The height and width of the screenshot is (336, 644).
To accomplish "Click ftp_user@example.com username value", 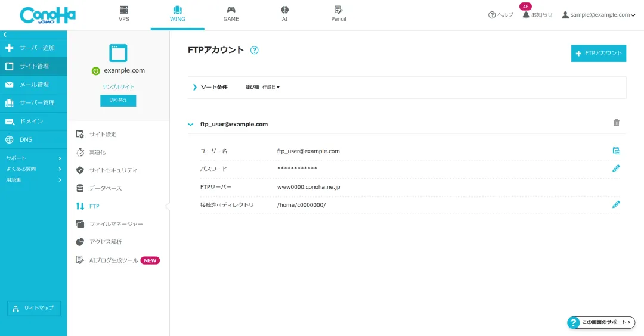I will pyautogui.click(x=308, y=151).
